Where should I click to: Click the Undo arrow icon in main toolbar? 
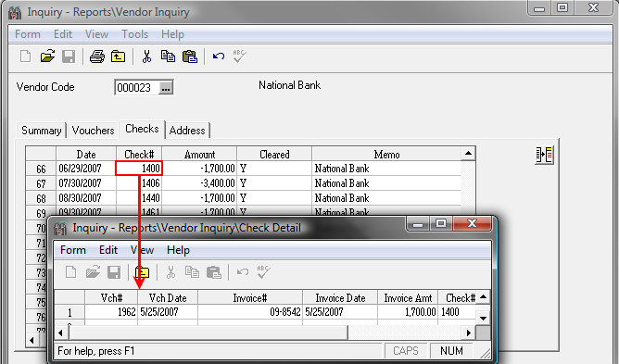pos(219,56)
